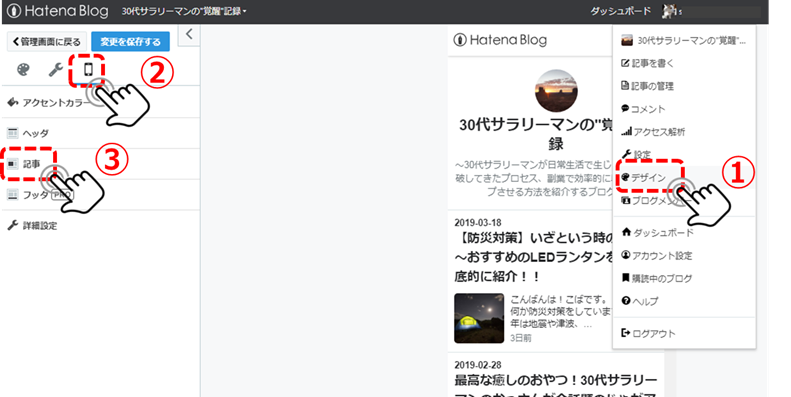Click the 3日前 timestamp text
Viewport: 791px width, 397px height.
521,338
